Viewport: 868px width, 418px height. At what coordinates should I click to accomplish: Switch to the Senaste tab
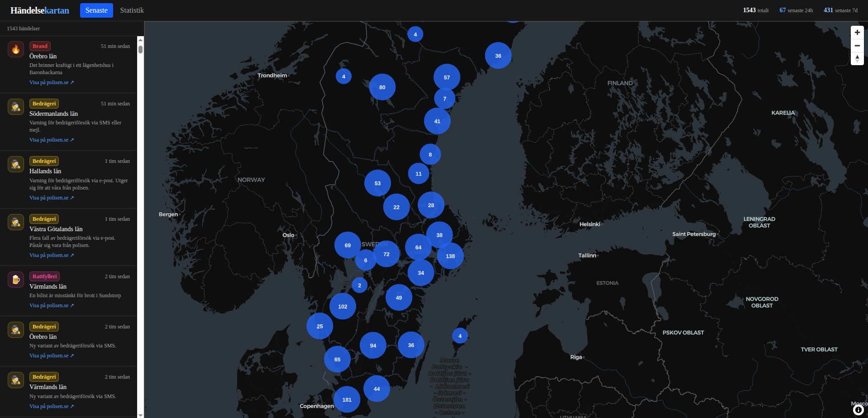click(x=96, y=10)
